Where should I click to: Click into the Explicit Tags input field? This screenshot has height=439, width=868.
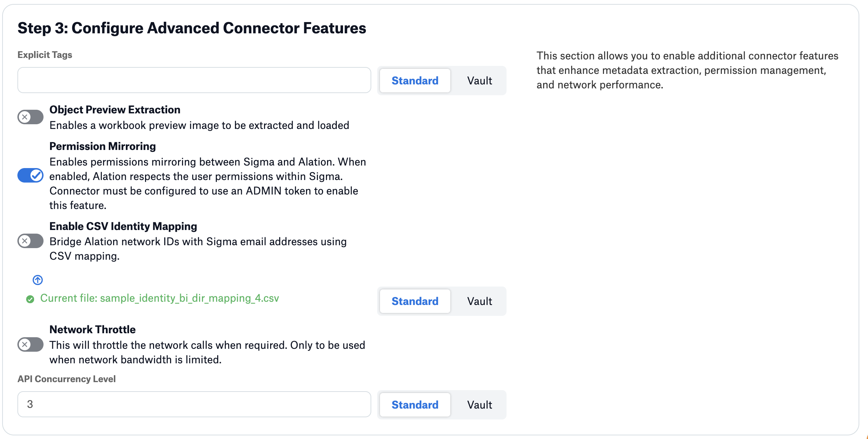(x=194, y=80)
